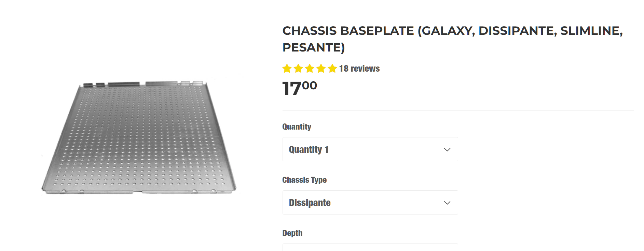This screenshot has width=644, height=251.
Task: Open the "18 reviews" link
Action: (x=359, y=69)
